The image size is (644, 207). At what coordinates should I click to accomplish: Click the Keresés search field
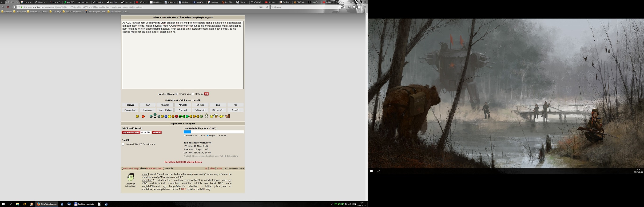(306, 7)
